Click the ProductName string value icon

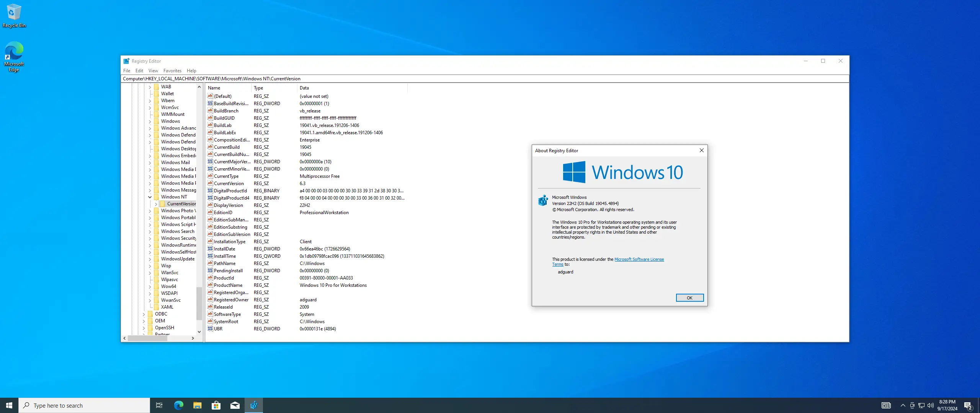(210, 285)
